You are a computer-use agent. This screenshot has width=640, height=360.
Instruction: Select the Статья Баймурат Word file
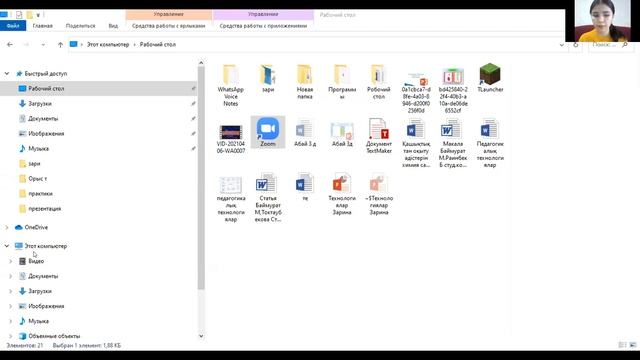(x=268, y=198)
